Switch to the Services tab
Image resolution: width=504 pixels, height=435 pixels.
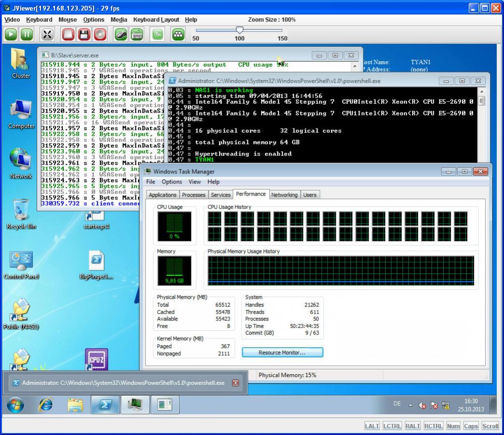click(220, 195)
